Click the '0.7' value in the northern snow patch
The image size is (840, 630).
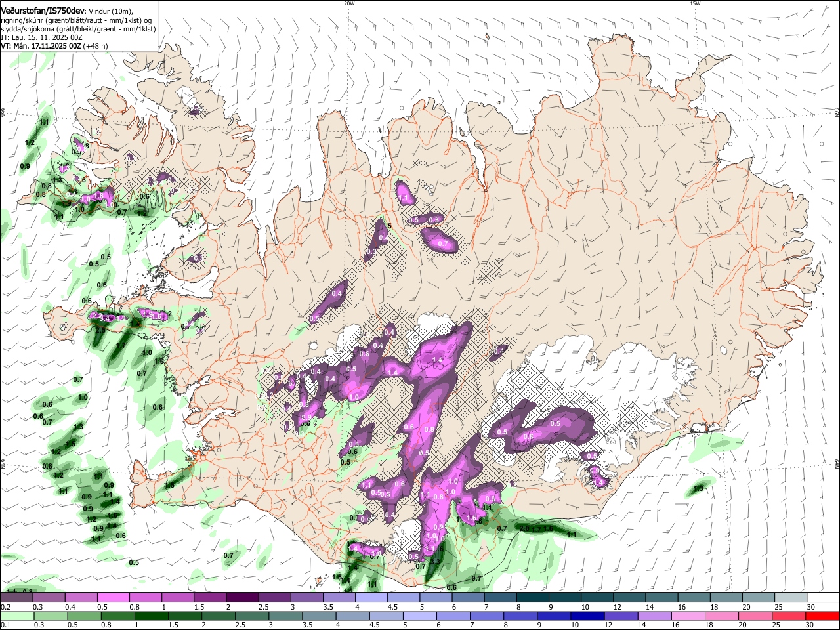[x=442, y=244]
